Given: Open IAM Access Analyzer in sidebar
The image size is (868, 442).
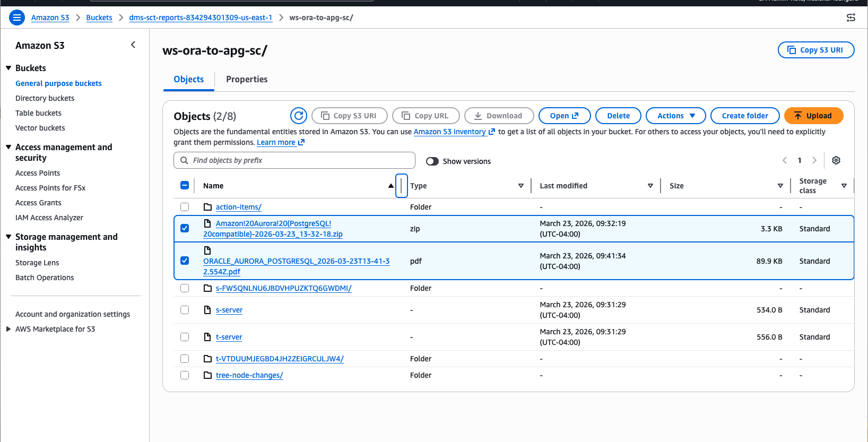Looking at the screenshot, I should click(x=49, y=218).
